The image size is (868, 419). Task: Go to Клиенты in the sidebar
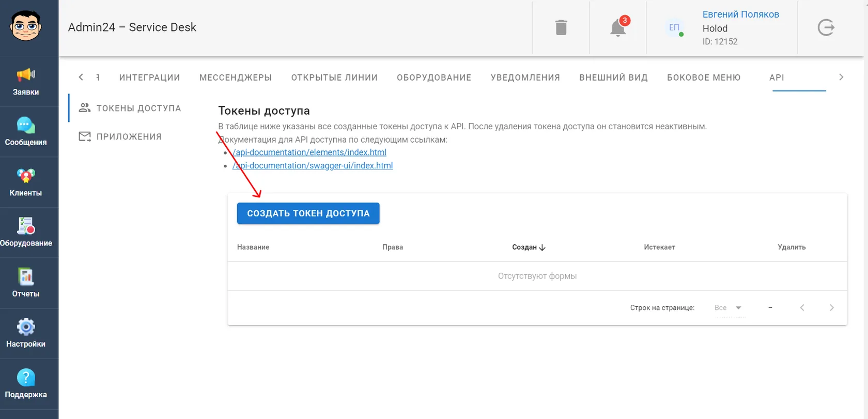pyautogui.click(x=26, y=183)
